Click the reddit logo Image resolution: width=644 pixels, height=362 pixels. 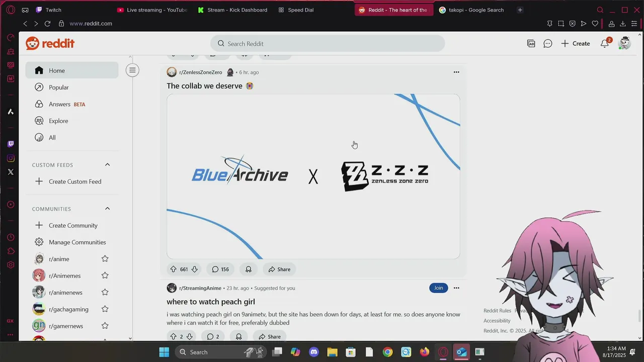pyautogui.click(x=50, y=44)
